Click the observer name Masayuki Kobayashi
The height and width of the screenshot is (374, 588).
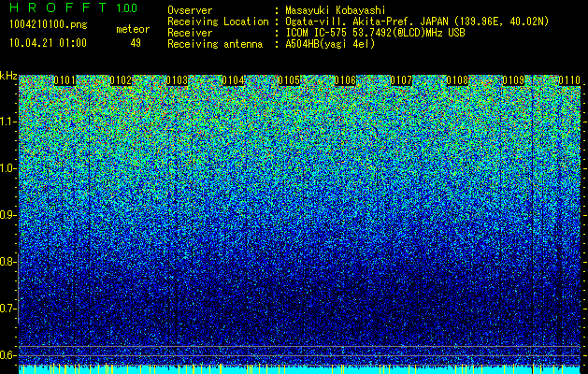coord(336,10)
